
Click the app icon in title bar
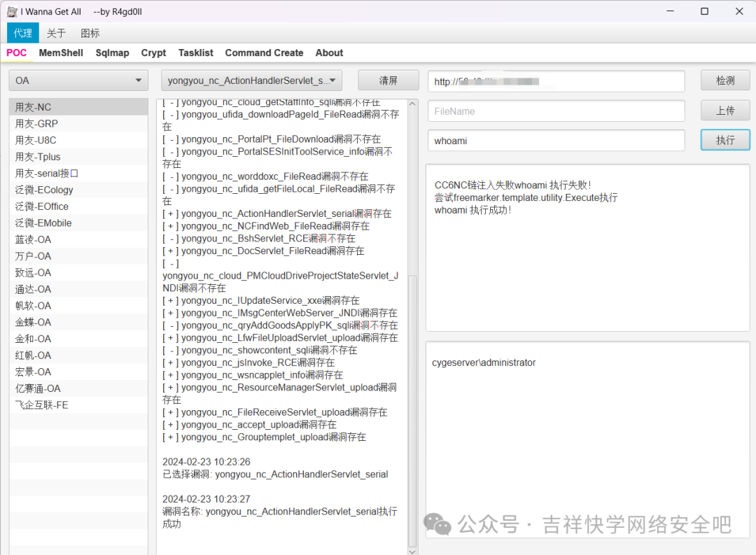pyautogui.click(x=12, y=12)
